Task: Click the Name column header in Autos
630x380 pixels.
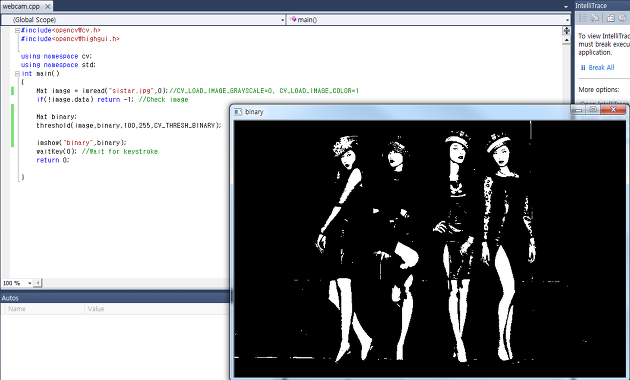Action: coord(45,309)
